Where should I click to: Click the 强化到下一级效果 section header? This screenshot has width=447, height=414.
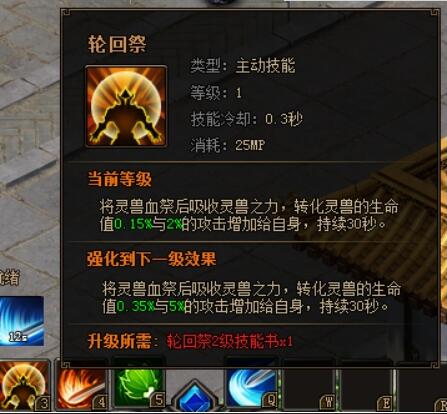coord(152,259)
